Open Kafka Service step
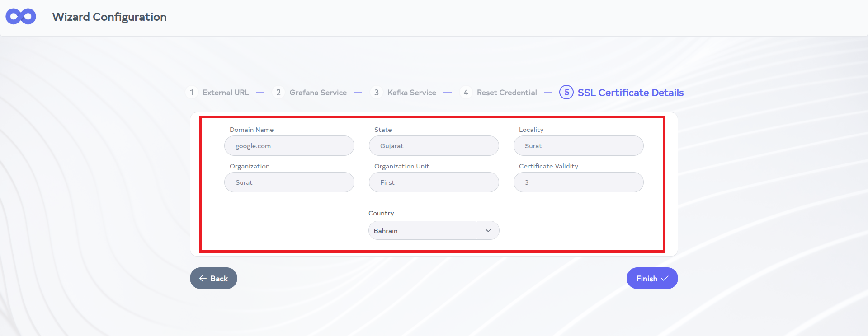 411,93
